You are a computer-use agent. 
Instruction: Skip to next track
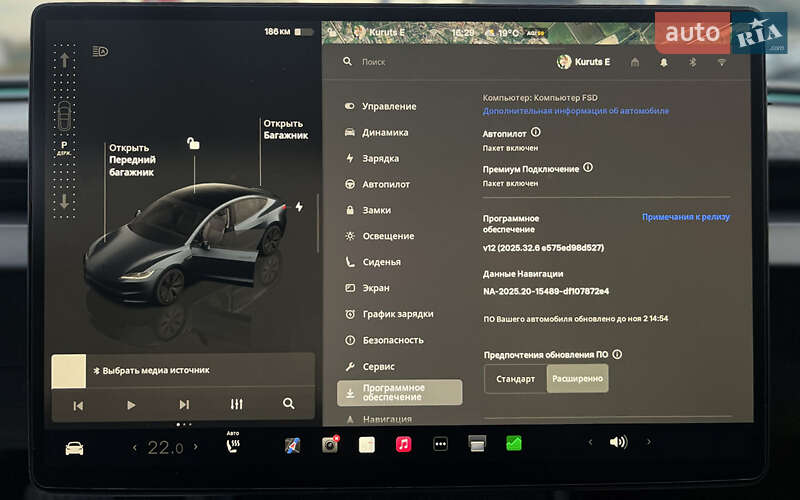coord(184,405)
